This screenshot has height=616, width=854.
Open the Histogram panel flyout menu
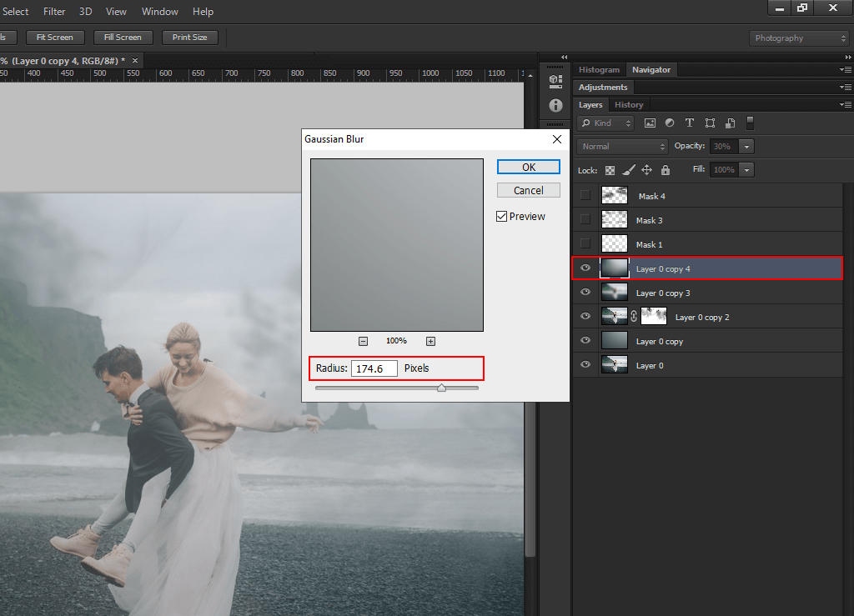pos(846,70)
